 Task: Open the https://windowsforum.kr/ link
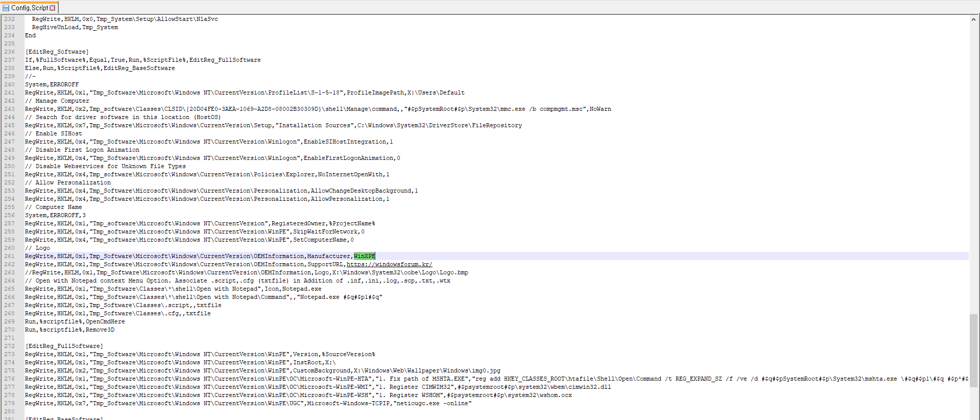389,264
